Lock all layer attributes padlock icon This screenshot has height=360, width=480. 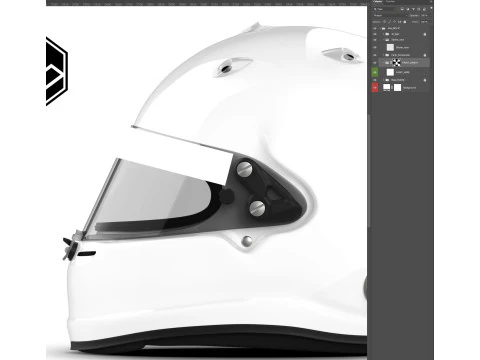pos(405,22)
